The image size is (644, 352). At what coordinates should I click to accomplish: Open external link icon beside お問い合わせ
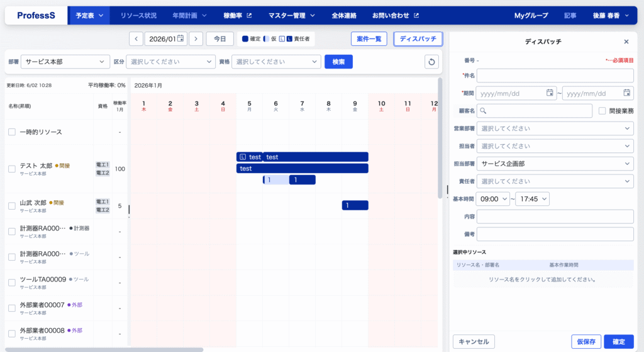(416, 16)
